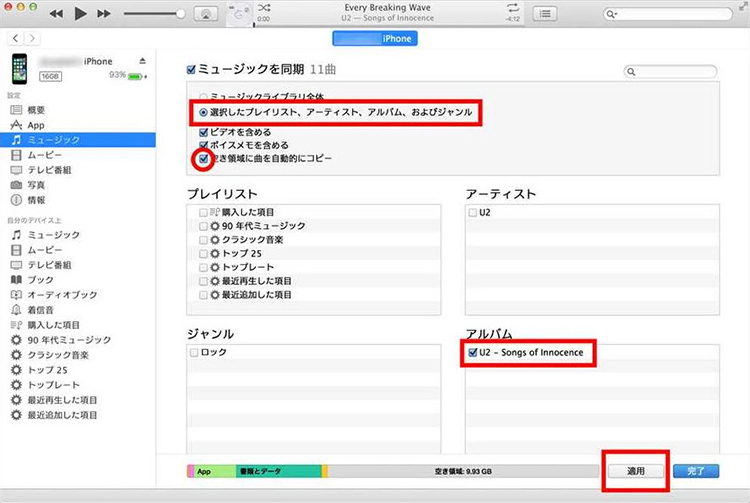
Task: Go forward with the right chevron
Action: [32, 38]
